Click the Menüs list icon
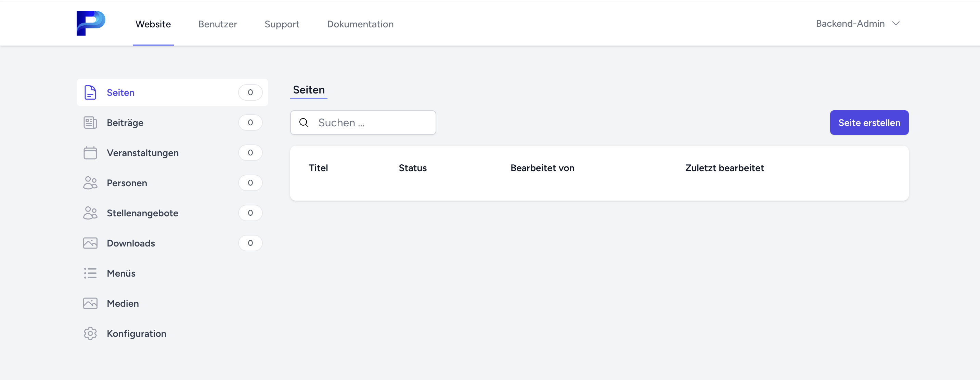The width and height of the screenshot is (980, 380). (x=90, y=273)
